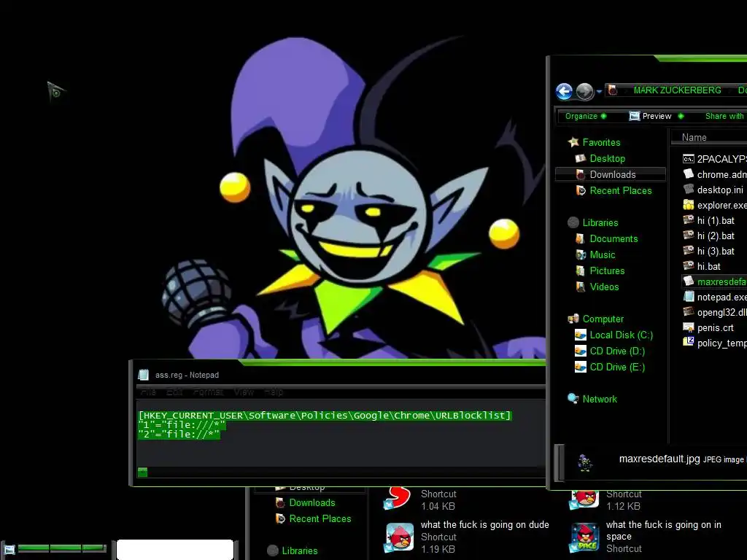Image resolution: width=747 pixels, height=560 pixels.
Task: Select Computer in the navigation pane
Action: click(603, 319)
